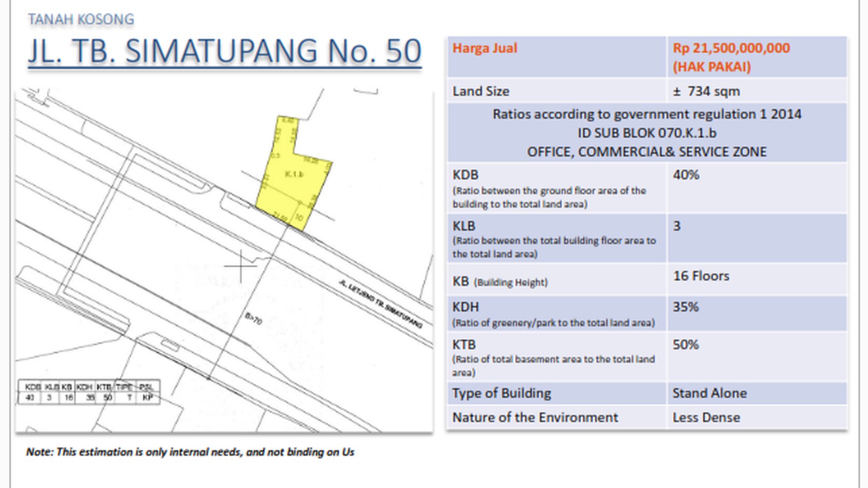The width and height of the screenshot is (868, 488).
Task: Select the 'Land Size' label
Action: coord(481,91)
